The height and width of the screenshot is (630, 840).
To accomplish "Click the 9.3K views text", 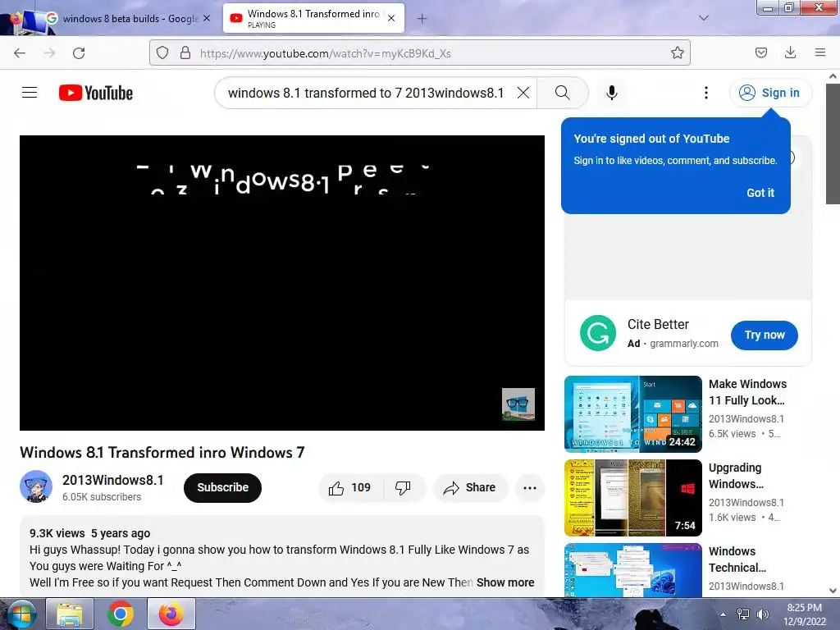I will coord(57,533).
